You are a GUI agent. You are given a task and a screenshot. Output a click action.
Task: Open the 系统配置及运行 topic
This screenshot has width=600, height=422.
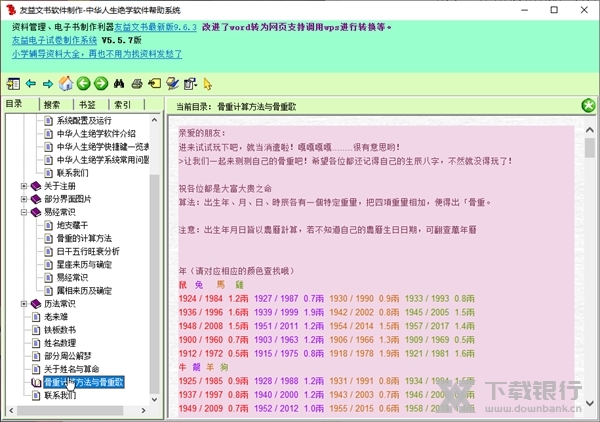pyautogui.click(x=84, y=121)
